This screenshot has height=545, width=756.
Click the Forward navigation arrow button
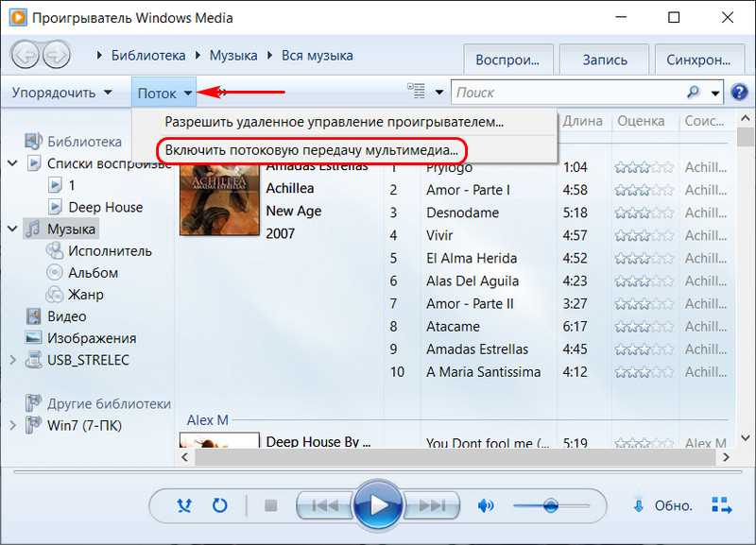click(x=57, y=55)
